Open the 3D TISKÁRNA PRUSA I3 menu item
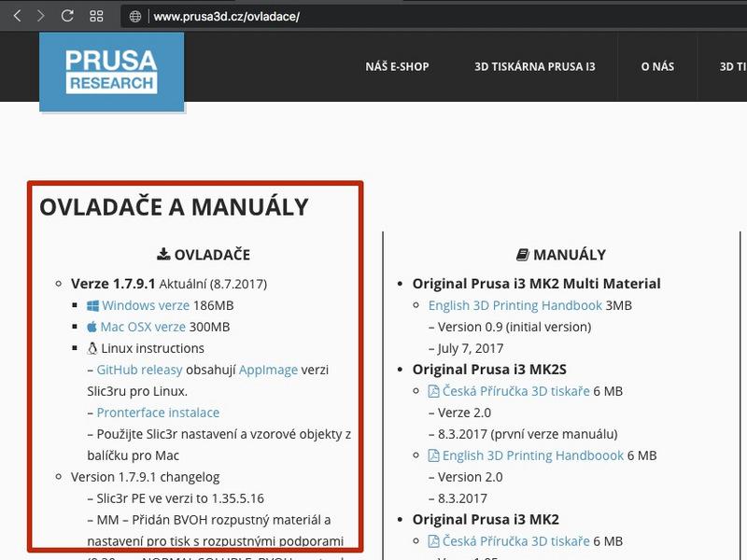The height and width of the screenshot is (560, 747). (x=534, y=66)
